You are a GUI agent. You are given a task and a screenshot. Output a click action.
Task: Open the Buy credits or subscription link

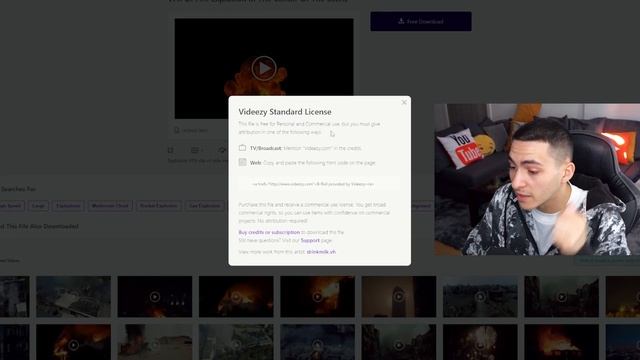point(269,232)
